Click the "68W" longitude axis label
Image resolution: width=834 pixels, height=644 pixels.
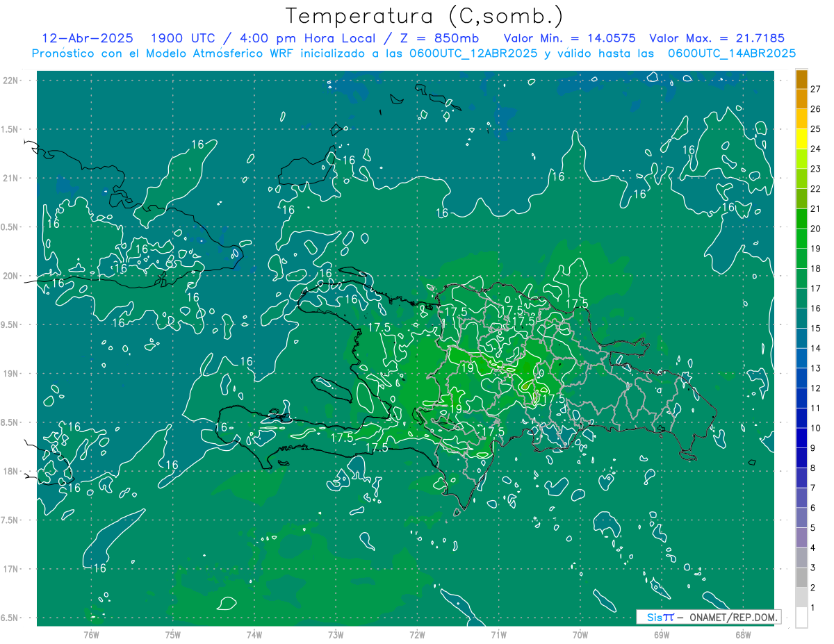(743, 635)
